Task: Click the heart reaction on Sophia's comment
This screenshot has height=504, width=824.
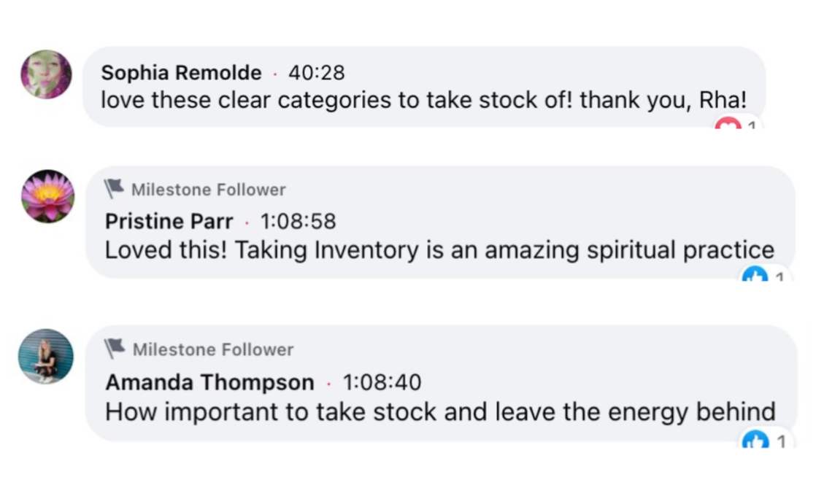Action: 728,127
